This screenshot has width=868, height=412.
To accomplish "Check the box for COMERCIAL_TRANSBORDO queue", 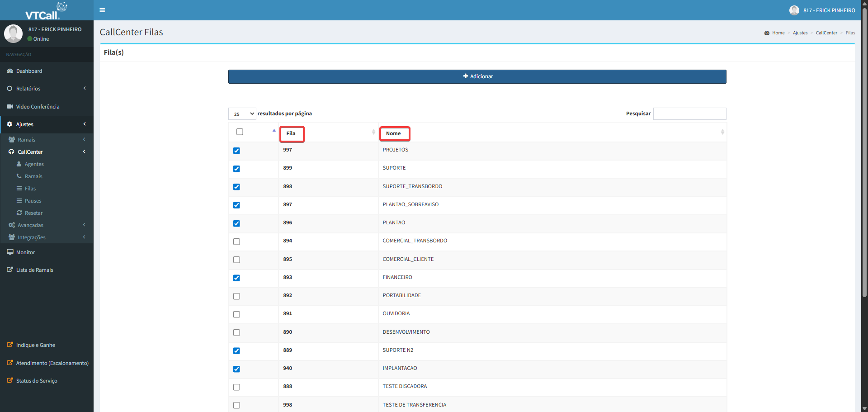I will pyautogui.click(x=236, y=242).
